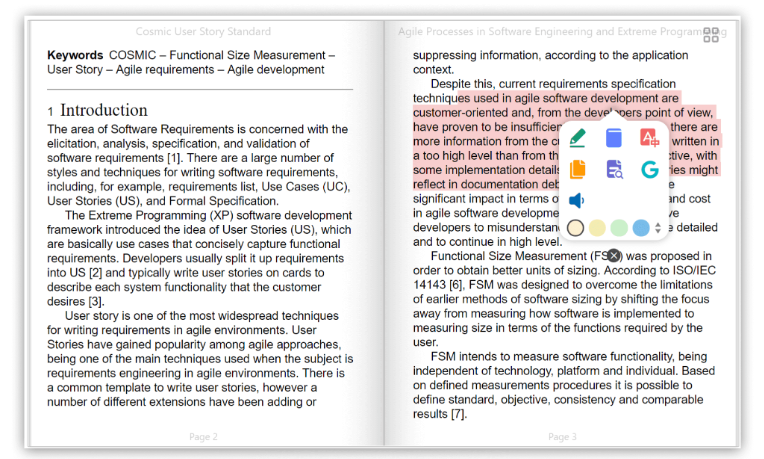The width and height of the screenshot is (764, 459).
Task: Select the yellow highlight color swatch
Action: (597, 228)
